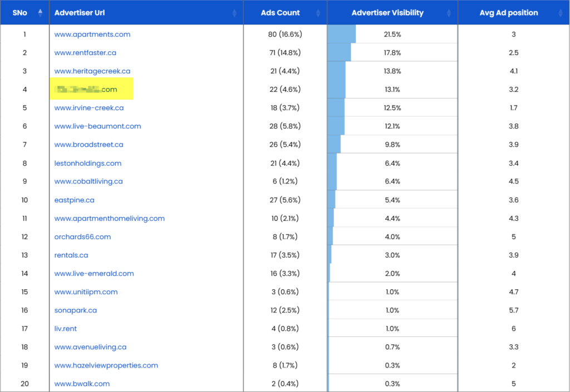Click visibility value 9.8%
570x392 pixels.
click(392, 145)
